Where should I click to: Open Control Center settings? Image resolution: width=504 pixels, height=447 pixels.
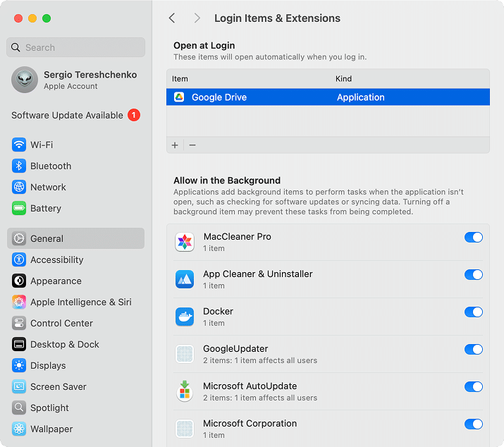[61, 323]
